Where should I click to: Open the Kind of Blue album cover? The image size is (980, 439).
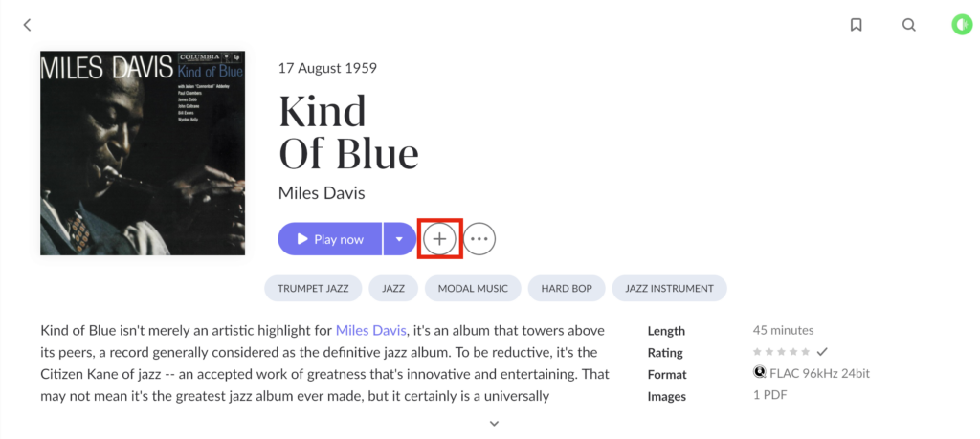[x=143, y=153]
